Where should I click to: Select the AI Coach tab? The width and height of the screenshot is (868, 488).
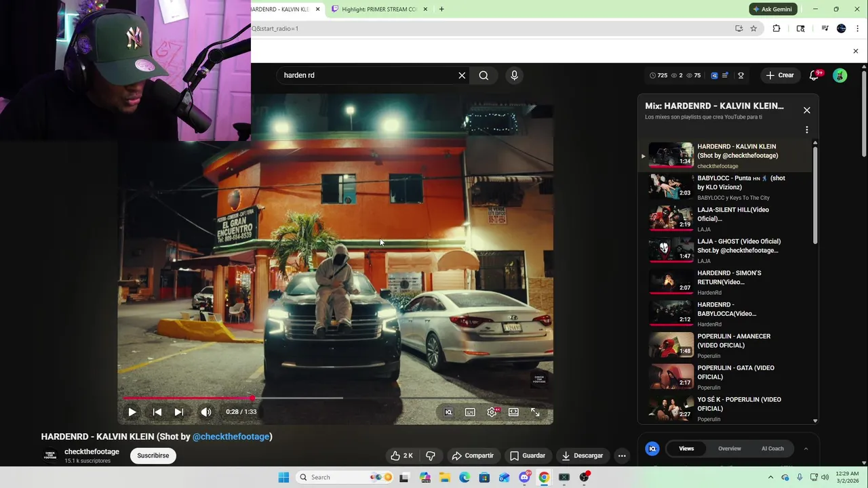[x=772, y=449]
